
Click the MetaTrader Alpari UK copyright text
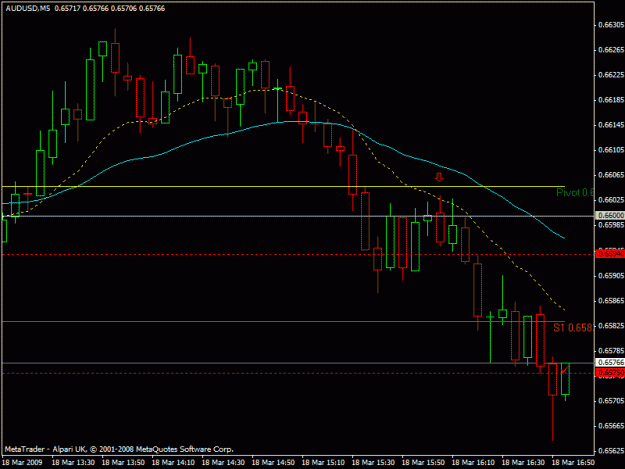pos(119,449)
